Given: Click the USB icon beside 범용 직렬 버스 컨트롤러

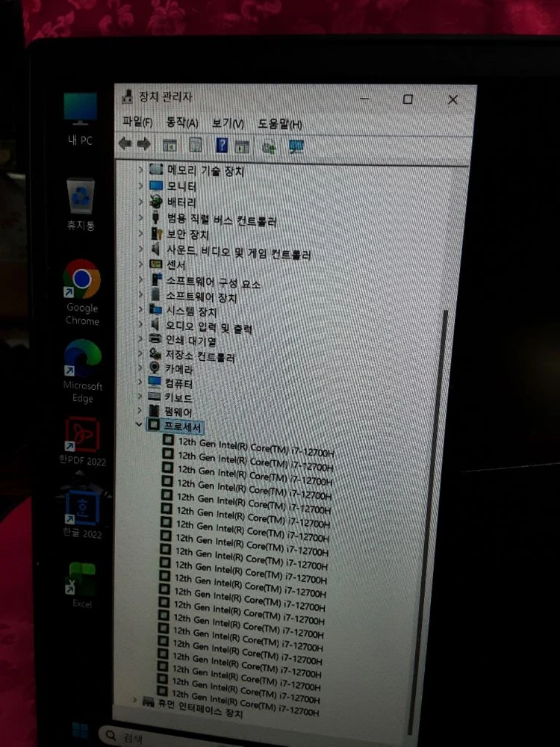Looking at the screenshot, I should (x=156, y=217).
